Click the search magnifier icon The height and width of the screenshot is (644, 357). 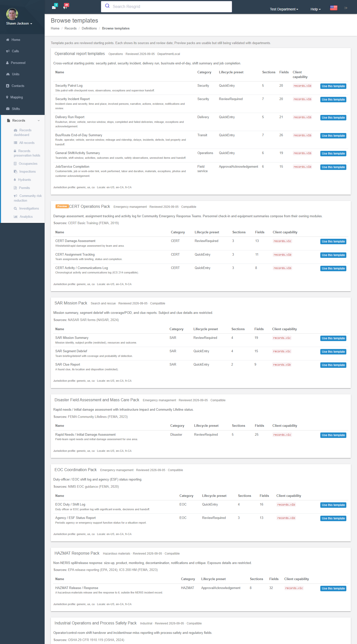click(107, 6)
